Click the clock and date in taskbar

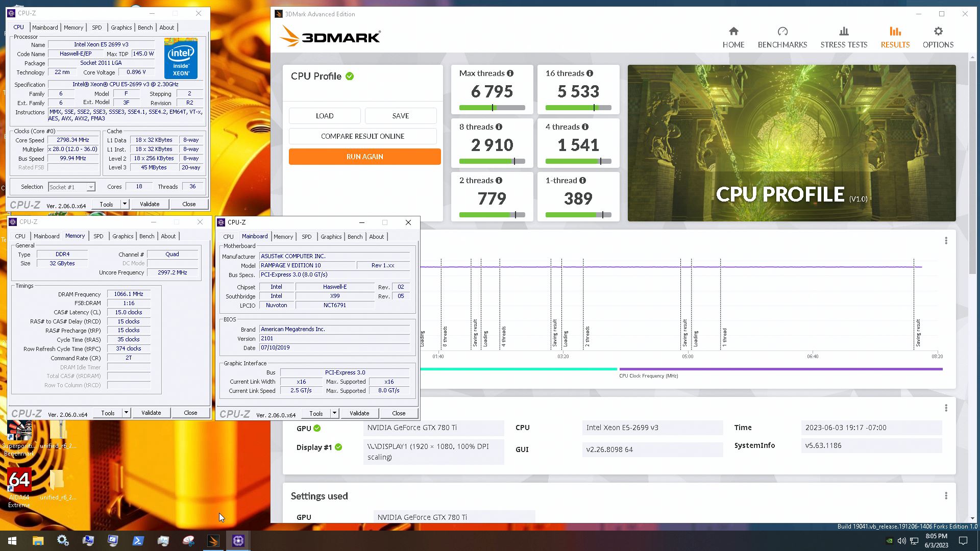(936, 541)
